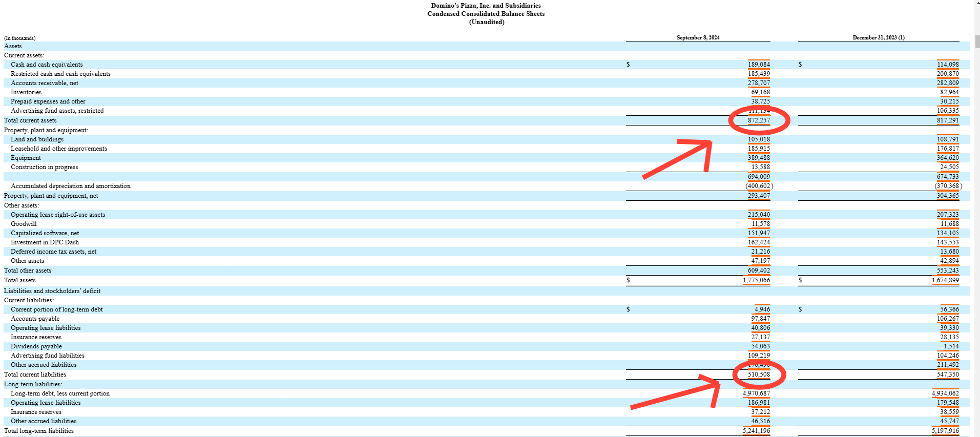Click 'Accumulated depreciation and amortization' label

tap(71, 186)
